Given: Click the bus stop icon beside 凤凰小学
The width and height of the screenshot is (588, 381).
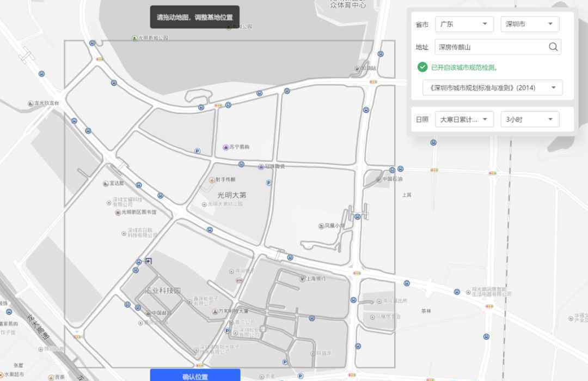Looking at the screenshot, I should coord(357,217).
